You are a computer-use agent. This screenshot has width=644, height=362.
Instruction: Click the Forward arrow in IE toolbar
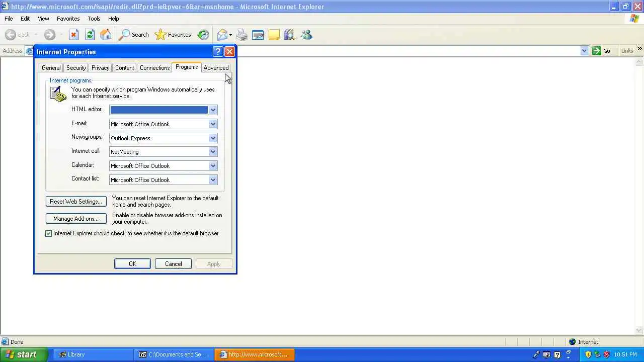pos(49,35)
